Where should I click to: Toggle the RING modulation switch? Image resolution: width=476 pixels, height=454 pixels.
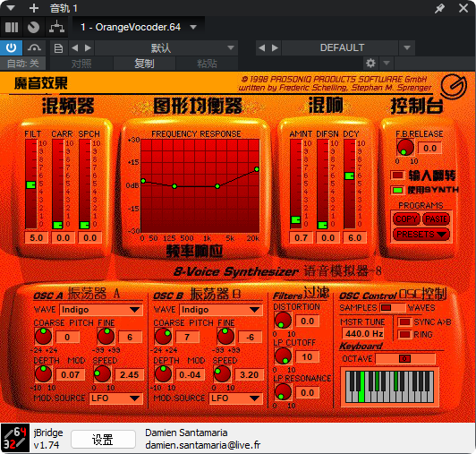[404, 335]
